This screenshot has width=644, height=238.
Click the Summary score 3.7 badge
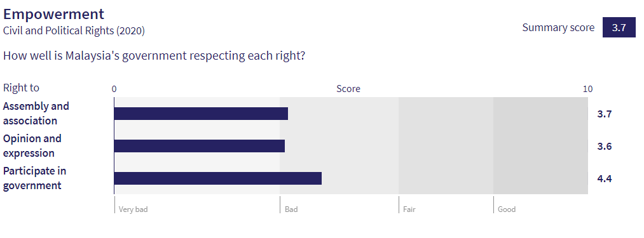point(619,27)
